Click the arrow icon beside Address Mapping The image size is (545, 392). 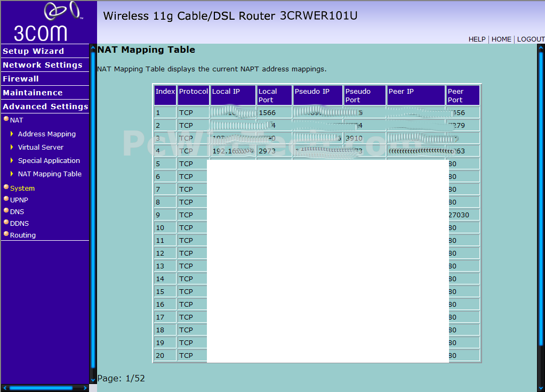point(12,134)
